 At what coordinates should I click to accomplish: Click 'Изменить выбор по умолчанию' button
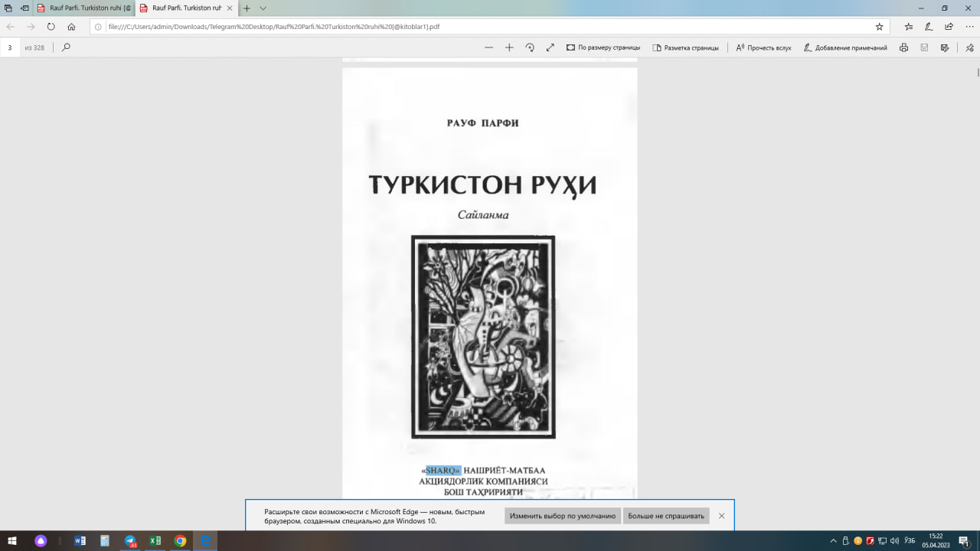[x=563, y=516]
